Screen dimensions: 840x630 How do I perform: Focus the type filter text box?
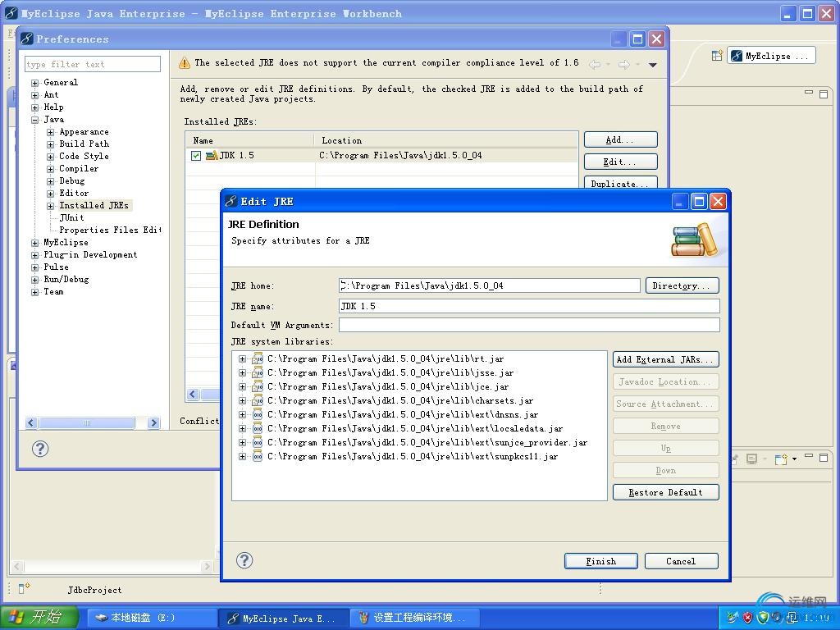(x=93, y=64)
